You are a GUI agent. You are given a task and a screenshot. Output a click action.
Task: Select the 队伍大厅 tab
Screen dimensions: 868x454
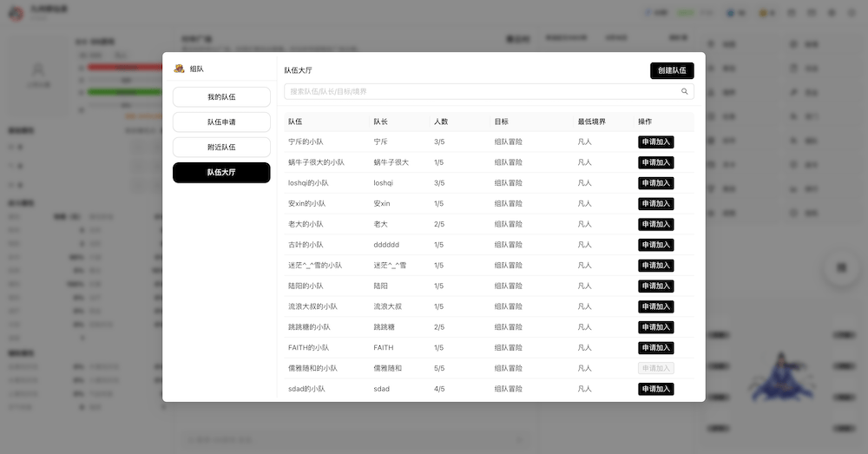(221, 173)
